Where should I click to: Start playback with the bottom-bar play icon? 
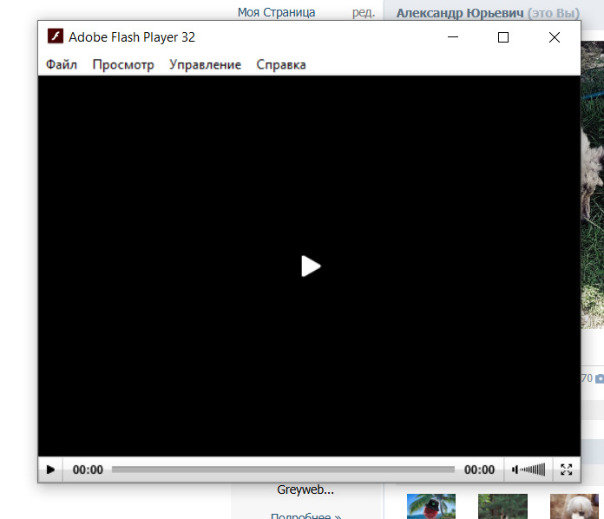[50, 470]
